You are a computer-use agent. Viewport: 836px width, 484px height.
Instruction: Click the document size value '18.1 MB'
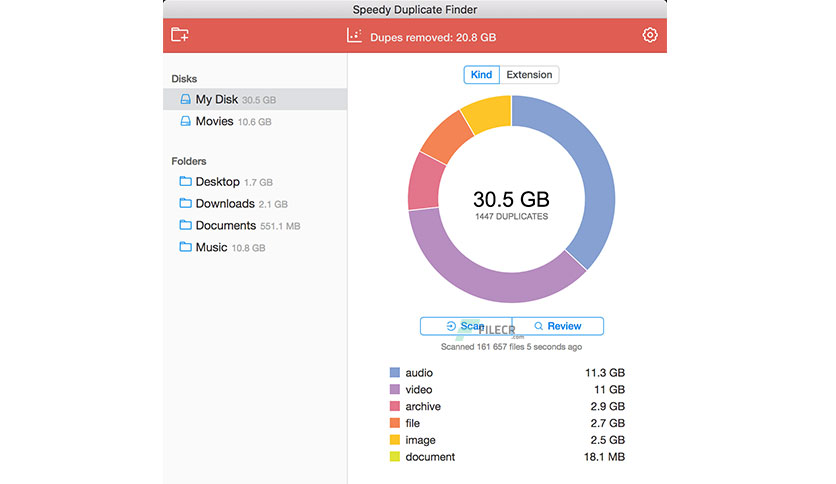click(604, 457)
